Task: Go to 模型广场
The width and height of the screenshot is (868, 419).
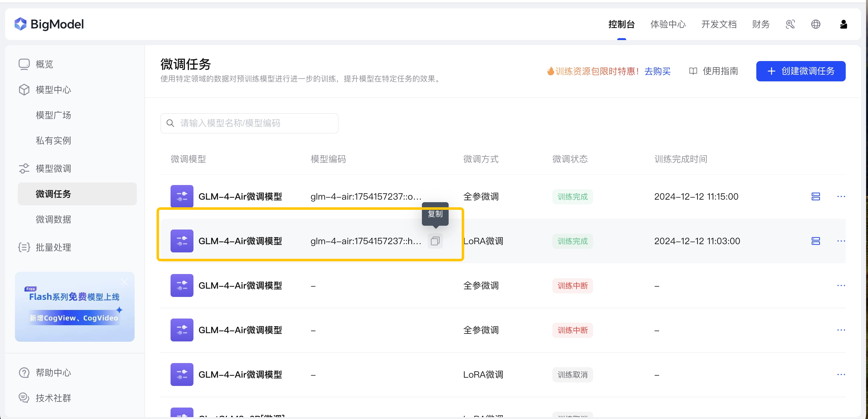Action: click(x=53, y=115)
